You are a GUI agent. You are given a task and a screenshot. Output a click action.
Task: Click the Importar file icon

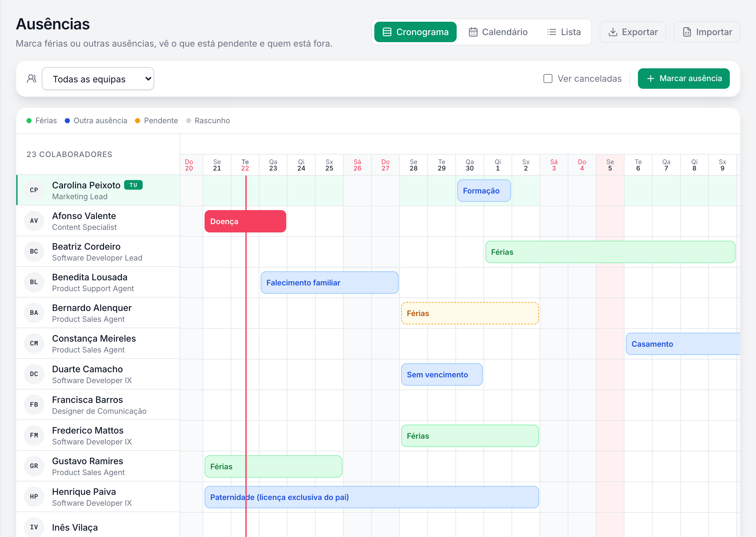(687, 32)
